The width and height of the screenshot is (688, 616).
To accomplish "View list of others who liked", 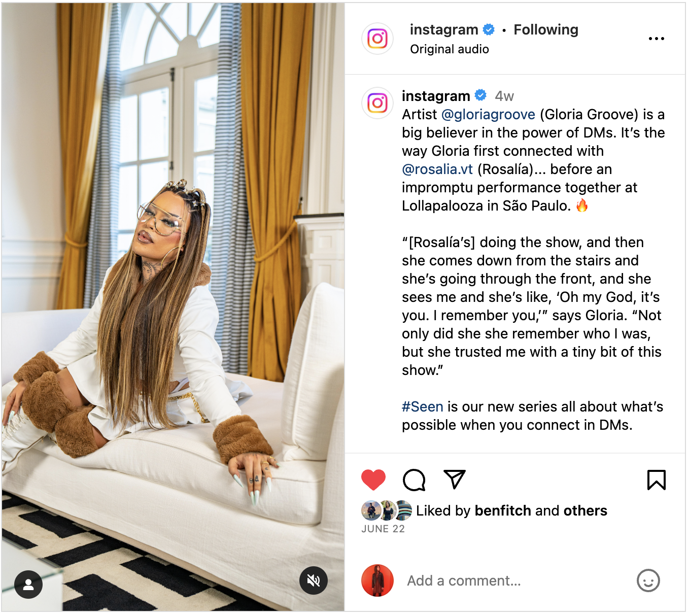I will coord(585,510).
